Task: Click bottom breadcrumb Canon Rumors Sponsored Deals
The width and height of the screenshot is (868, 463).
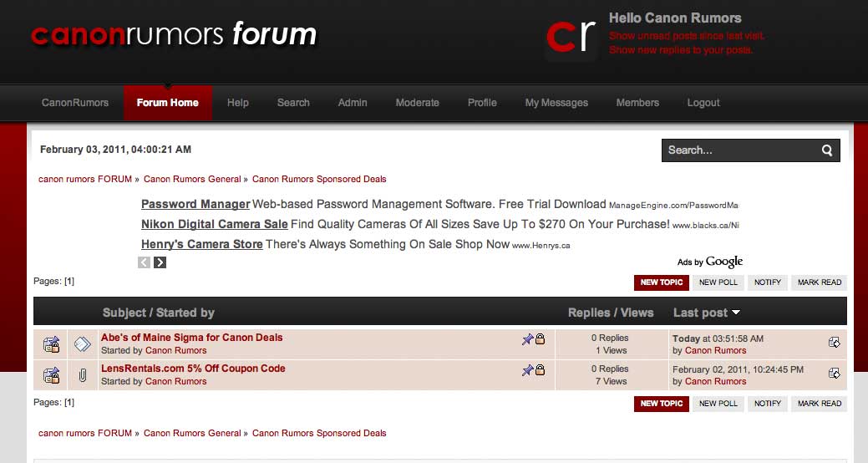Action: 319,433
